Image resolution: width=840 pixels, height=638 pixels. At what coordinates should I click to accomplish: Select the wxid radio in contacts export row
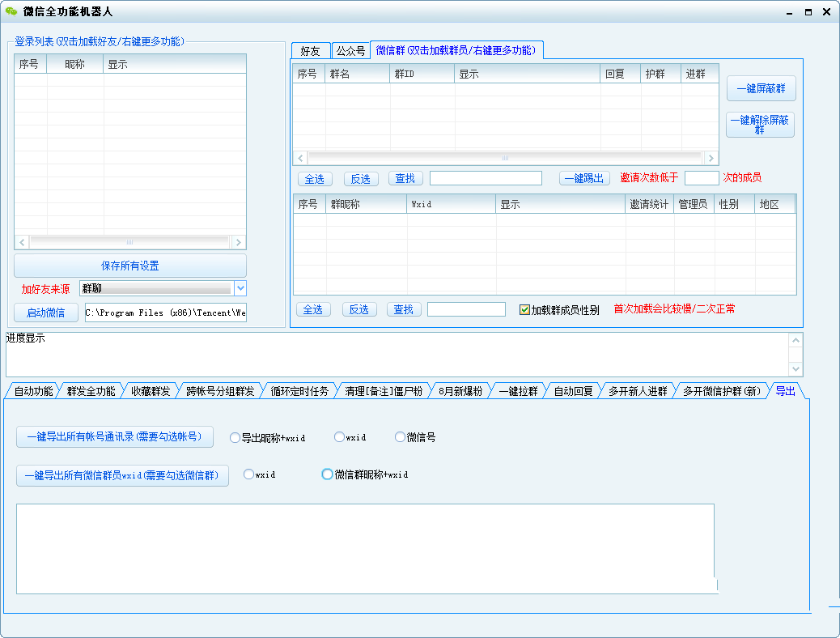click(339, 437)
